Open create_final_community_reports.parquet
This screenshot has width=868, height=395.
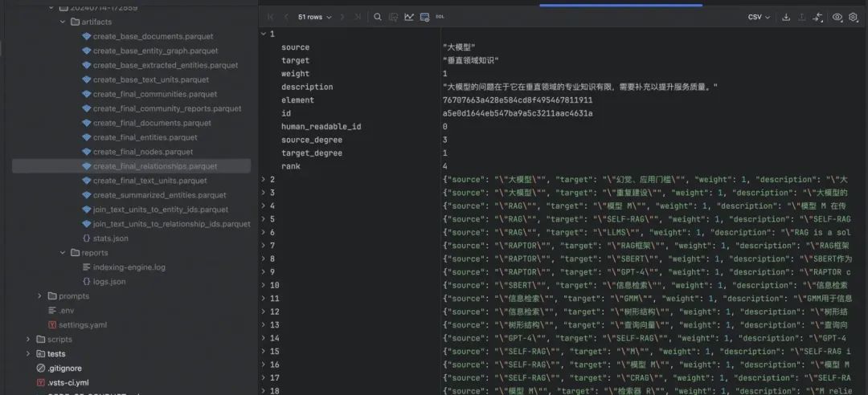tap(167, 108)
